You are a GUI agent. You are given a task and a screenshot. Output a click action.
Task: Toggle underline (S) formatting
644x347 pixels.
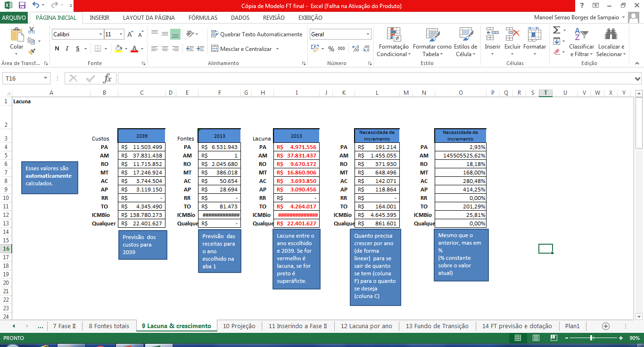point(78,49)
